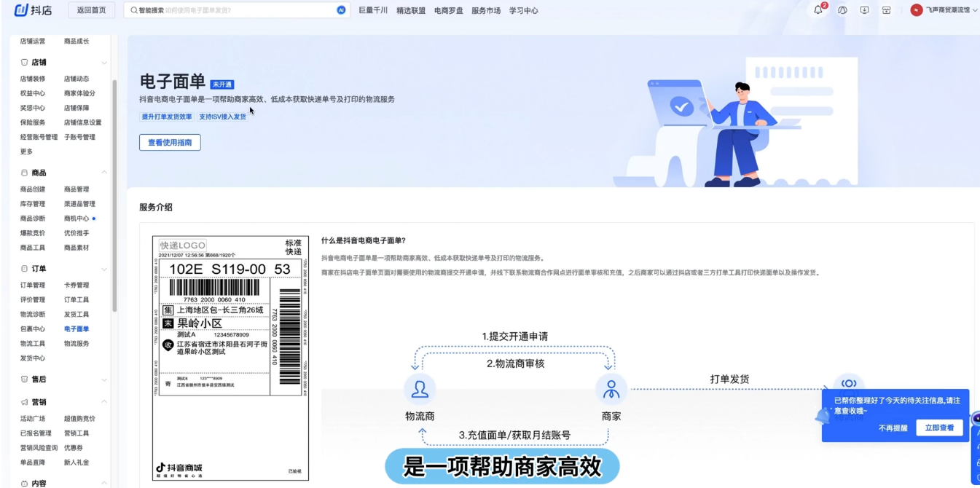The height and width of the screenshot is (488, 980).
Task: Click the shop storefront icon in header
Action: 886,10
